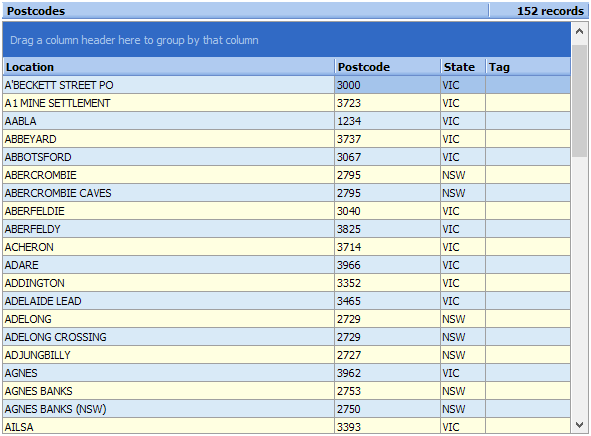Image resolution: width=591 pixels, height=436 pixels.
Task: Click the group-by column drop panel
Action: click(287, 40)
